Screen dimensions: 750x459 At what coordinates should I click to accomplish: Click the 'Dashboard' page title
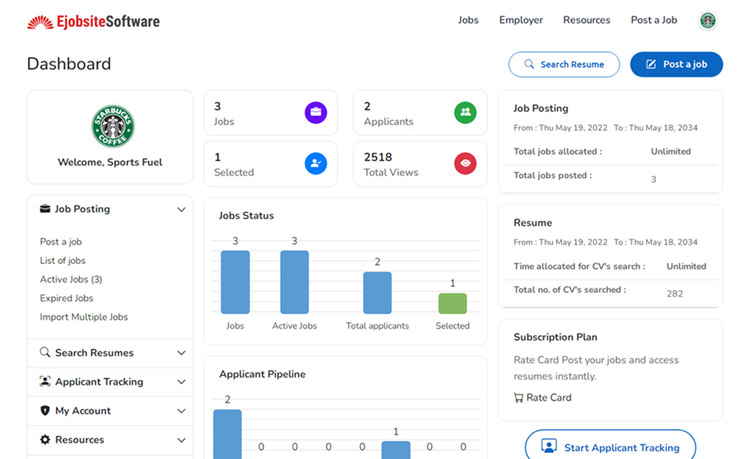tap(69, 64)
